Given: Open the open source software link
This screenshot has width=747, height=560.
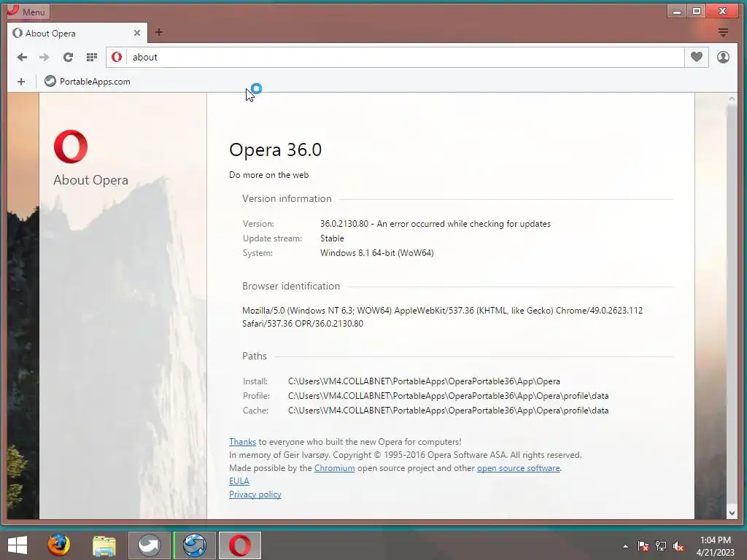Looking at the screenshot, I should point(519,468).
